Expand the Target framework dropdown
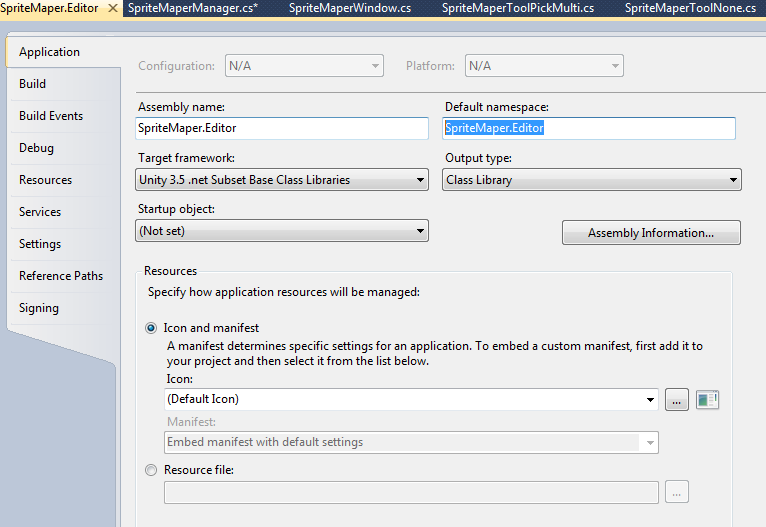The height and width of the screenshot is (527, 766). click(x=282, y=180)
